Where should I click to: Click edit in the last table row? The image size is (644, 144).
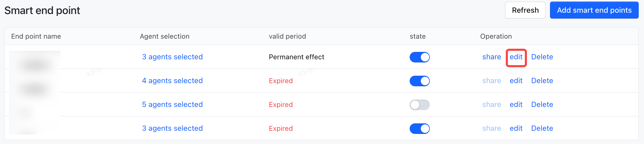coord(516,128)
